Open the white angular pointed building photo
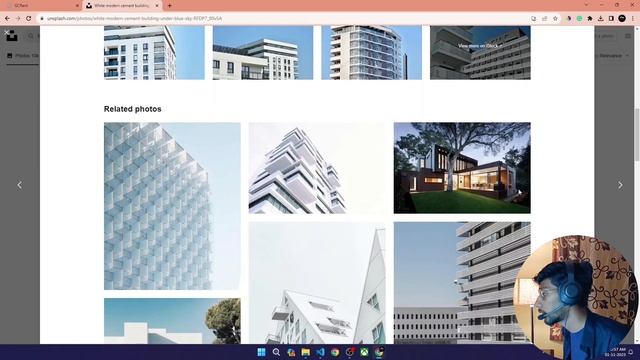 317,283
